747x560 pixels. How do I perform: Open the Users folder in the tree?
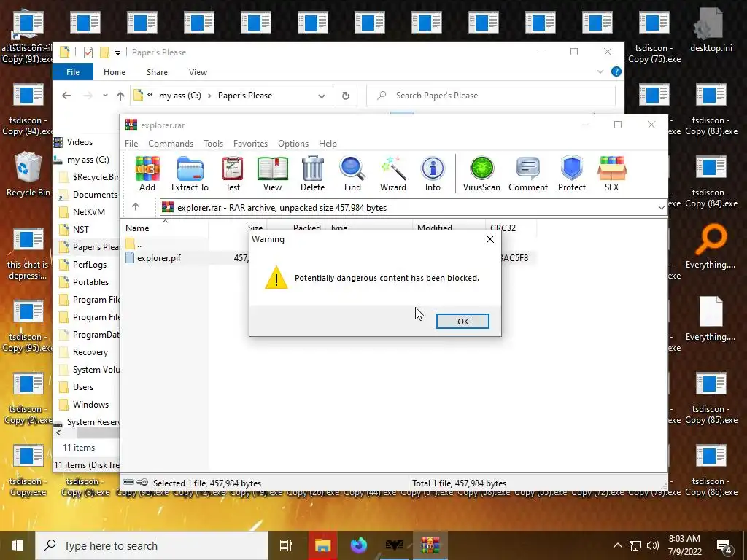pos(83,387)
